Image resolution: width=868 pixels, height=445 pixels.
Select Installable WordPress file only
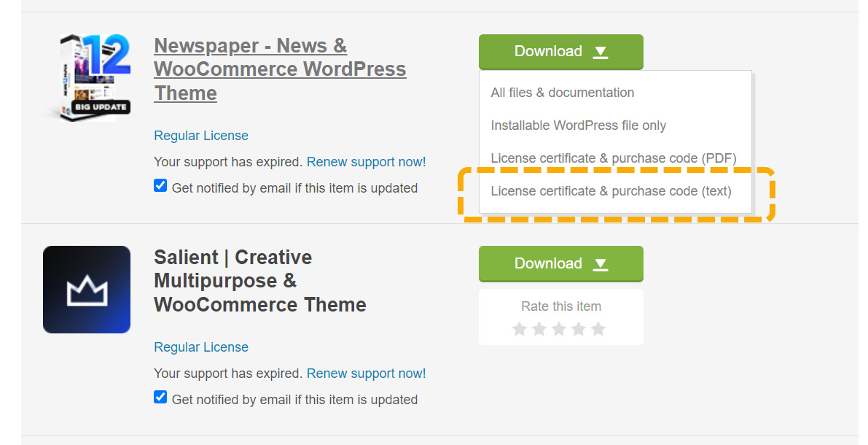(x=579, y=125)
